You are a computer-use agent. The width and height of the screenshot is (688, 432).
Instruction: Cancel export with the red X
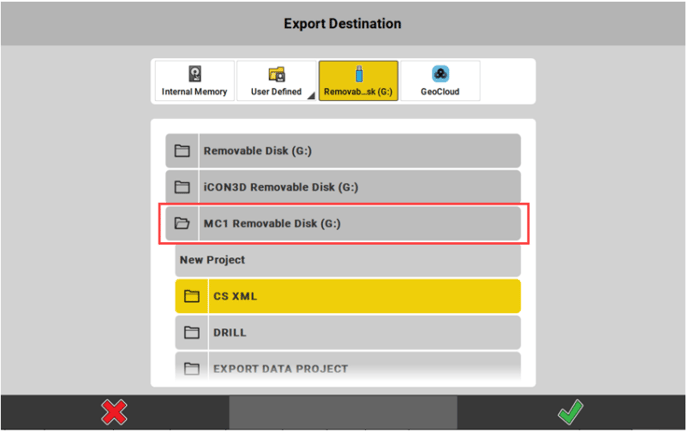[x=115, y=412]
